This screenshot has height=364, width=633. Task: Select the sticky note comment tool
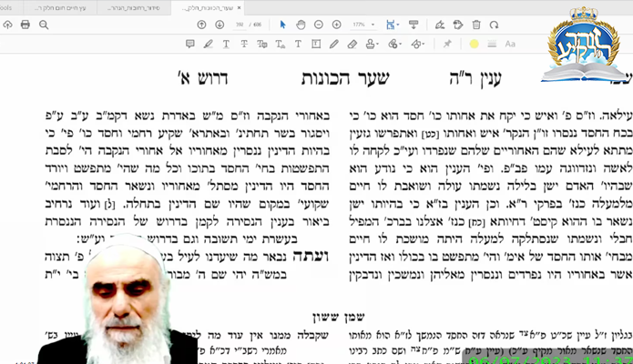[x=190, y=44]
